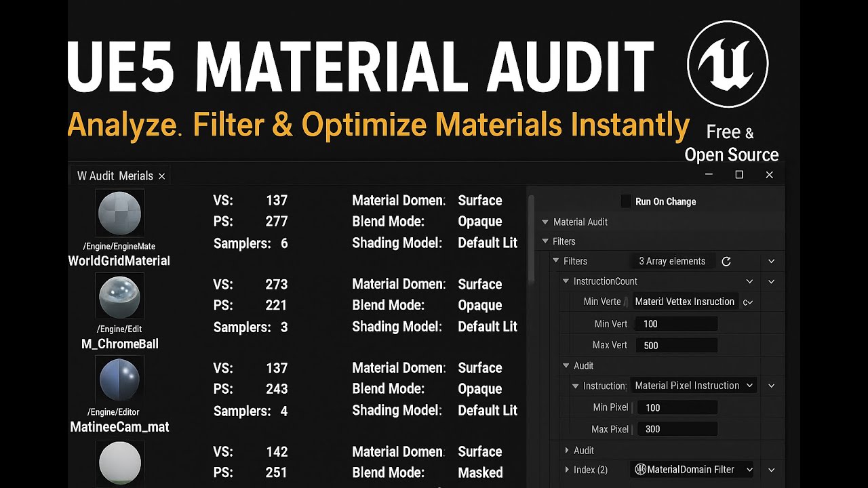Open the WorldGridMaterial thumbnail
Viewport: 868px width, 488px height.
click(x=120, y=213)
